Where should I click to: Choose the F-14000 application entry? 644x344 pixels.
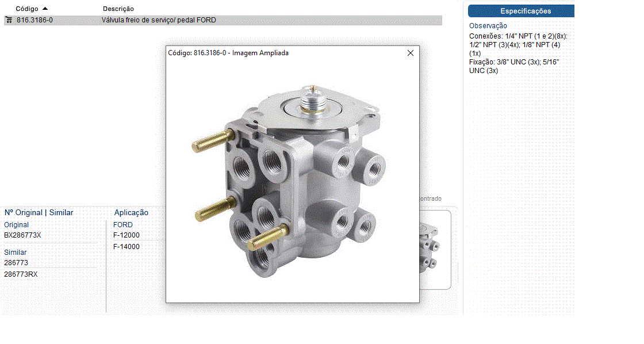pos(126,247)
